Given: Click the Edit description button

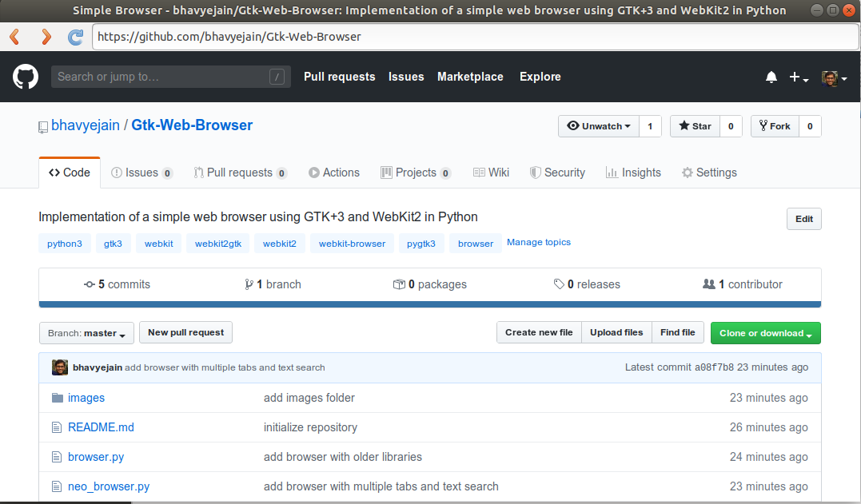Looking at the screenshot, I should pyautogui.click(x=804, y=219).
